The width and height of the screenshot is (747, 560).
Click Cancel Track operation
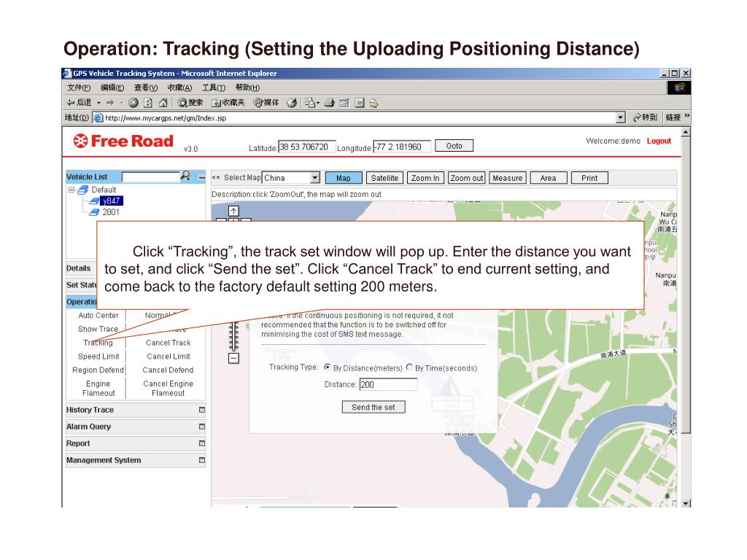tap(169, 343)
